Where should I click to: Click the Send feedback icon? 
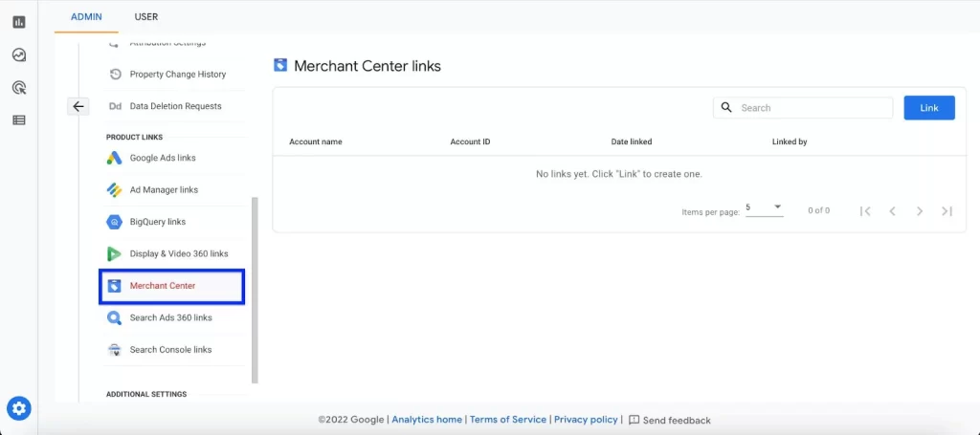click(634, 420)
